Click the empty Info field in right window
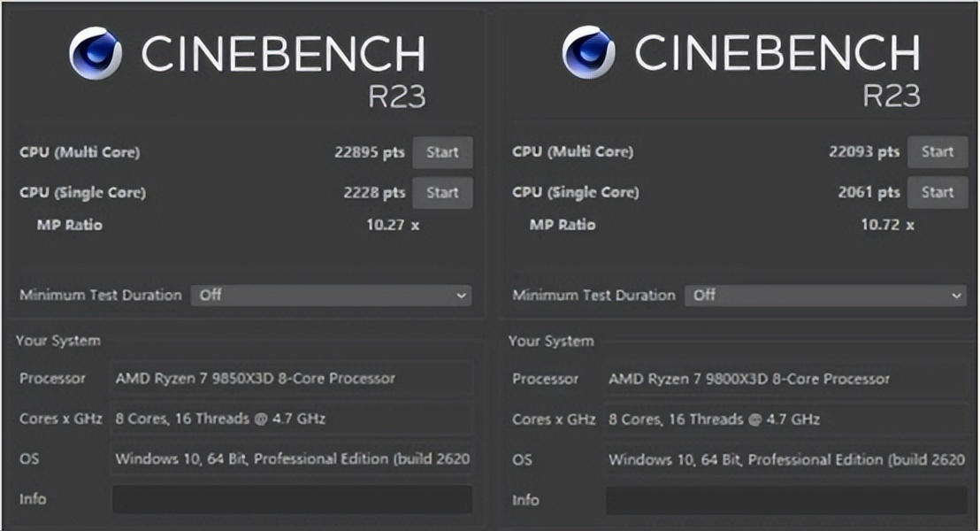This screenshot has width=980, height=531. click(785, 500)
